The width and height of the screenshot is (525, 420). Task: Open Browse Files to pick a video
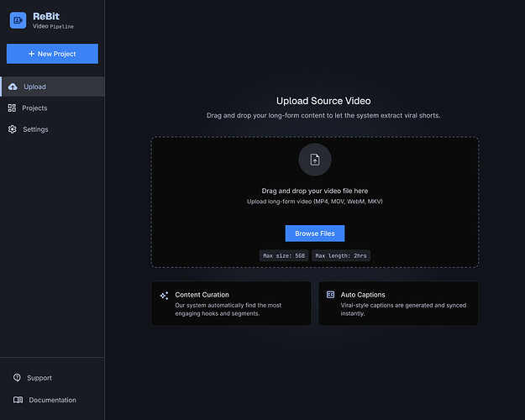[315, 234]
